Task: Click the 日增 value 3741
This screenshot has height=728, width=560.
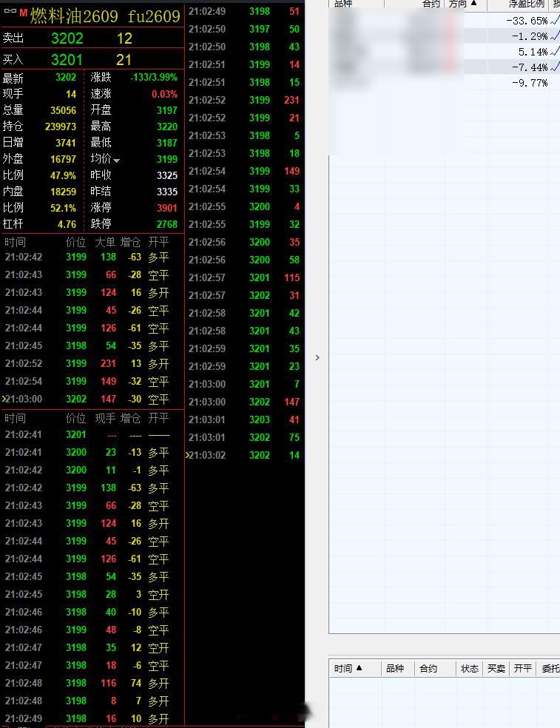Action: pyautogui.click(x=66, y=143)
